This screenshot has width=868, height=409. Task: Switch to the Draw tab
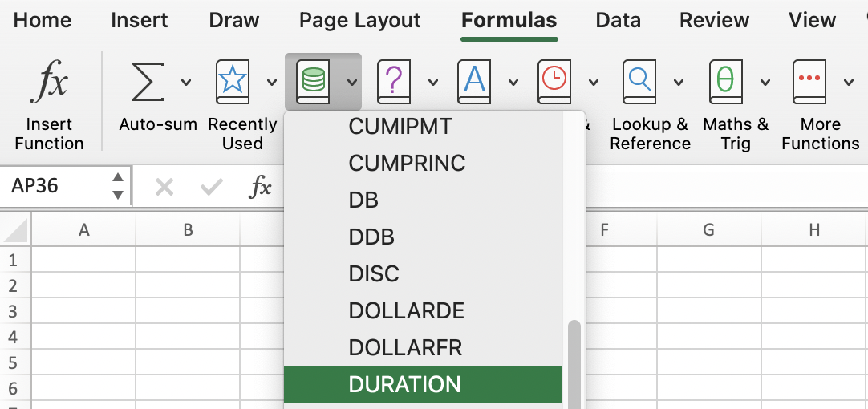[234, 21]
